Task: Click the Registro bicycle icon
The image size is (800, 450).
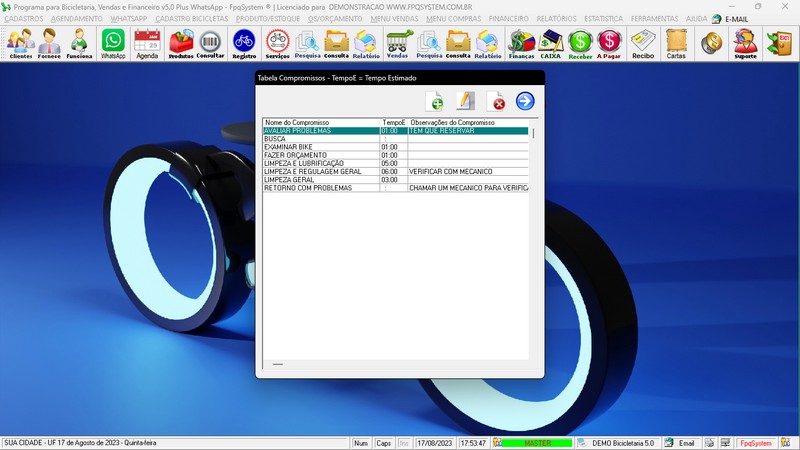Action: pos(244,43)
